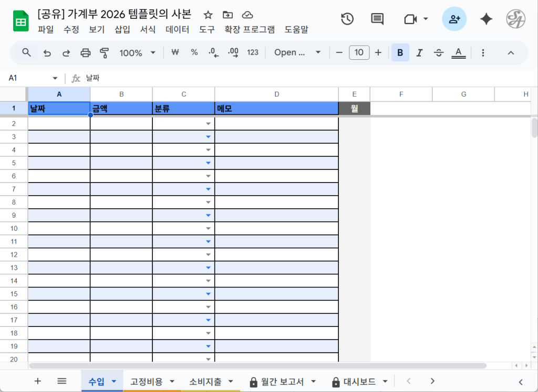Viewport: 538px width, 392px height.
Task: Click the share add-person button
Action: [454, 19]
